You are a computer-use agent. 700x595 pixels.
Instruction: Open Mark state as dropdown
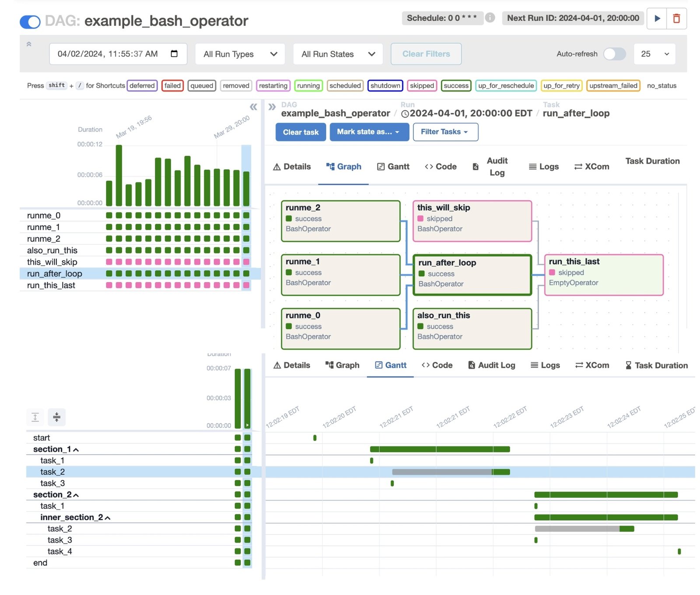[x=369, y=132]
